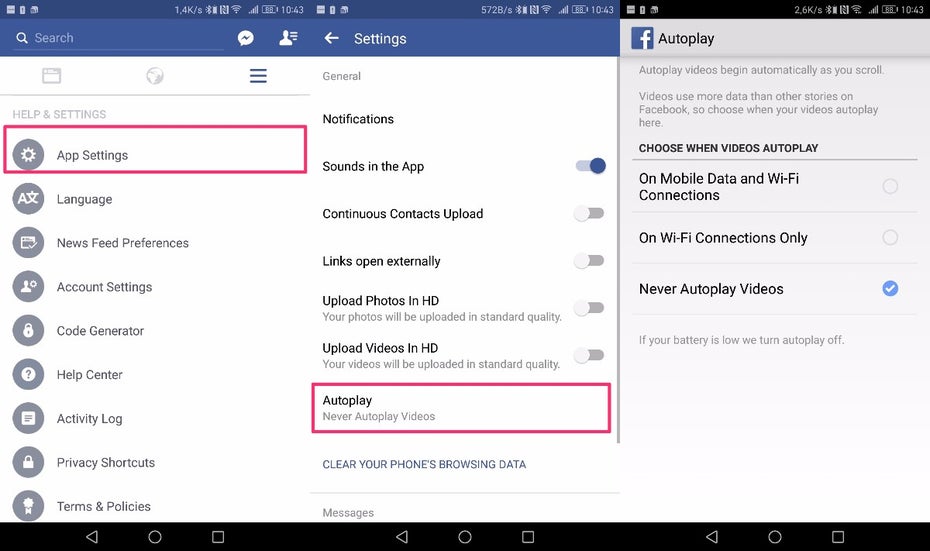The height and width of the screenshot is (551, 930).
Task: Tap the Privacy Shortcuts padlock icon
Action: click(x=28, y=462)
